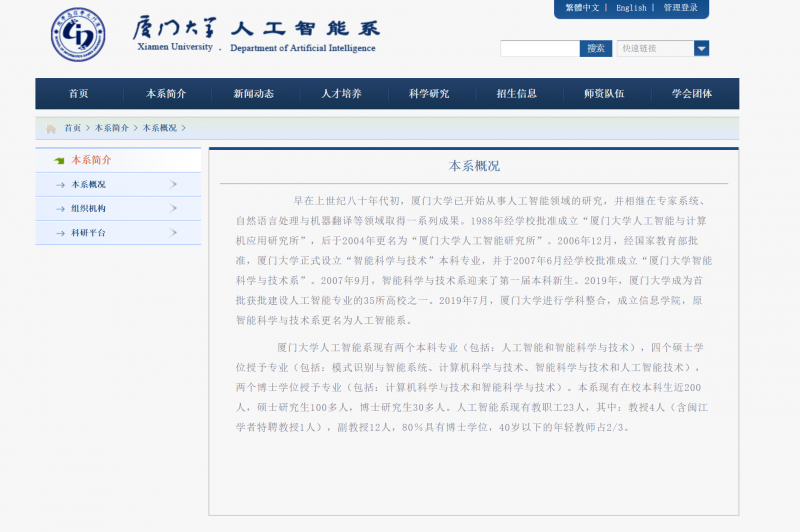The width and height of the screenshot is (800, 532).
Task: Open 科学研究 in the navigation bar
Action: pyautogui.click(x=429, y=94)
